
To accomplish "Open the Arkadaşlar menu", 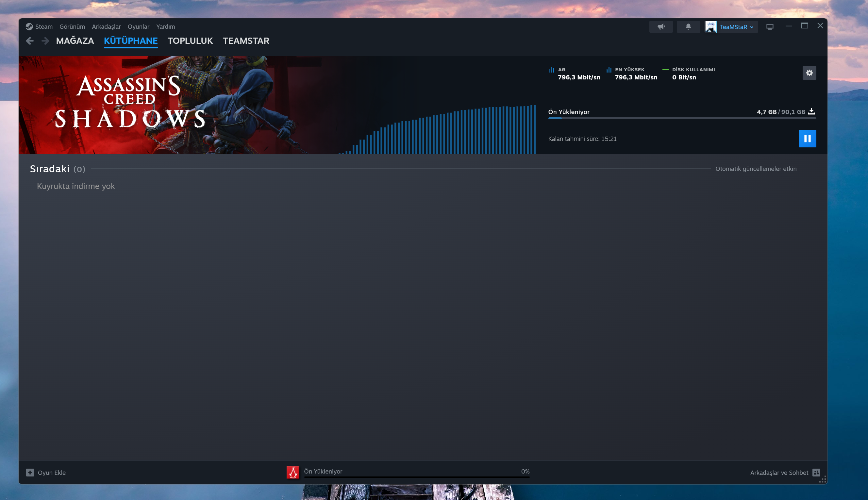I will pos(106,26).
